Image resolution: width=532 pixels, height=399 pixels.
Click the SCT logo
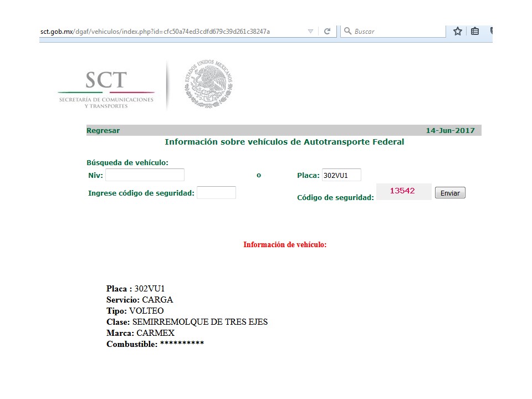click(x=106, y=89)
